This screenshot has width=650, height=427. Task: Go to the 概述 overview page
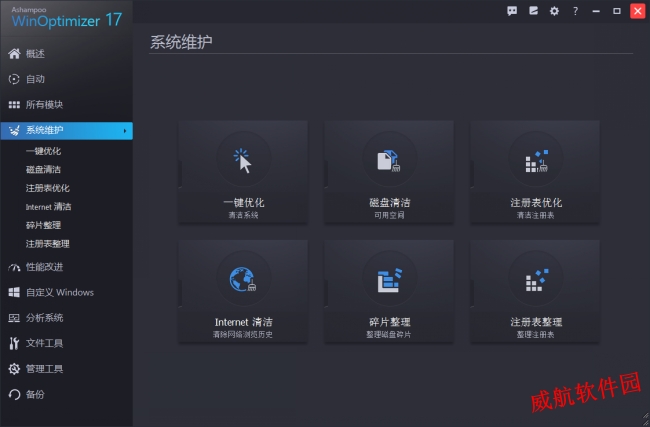66,53
